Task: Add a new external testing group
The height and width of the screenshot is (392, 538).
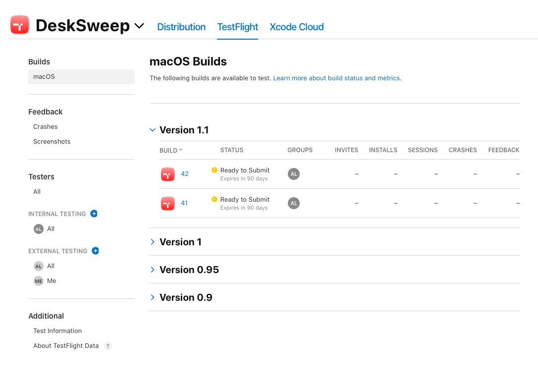Action: coord(96,251)
